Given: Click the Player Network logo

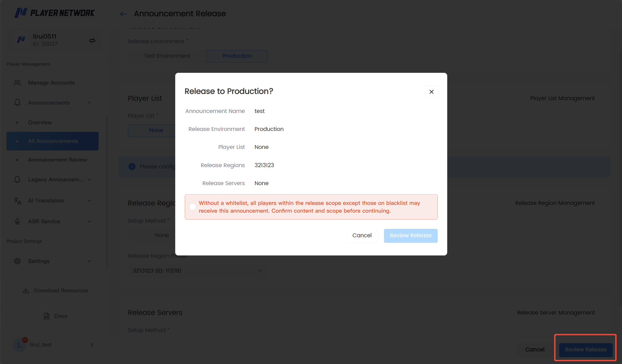Looking at the screenshot, I should coord(55,13).
